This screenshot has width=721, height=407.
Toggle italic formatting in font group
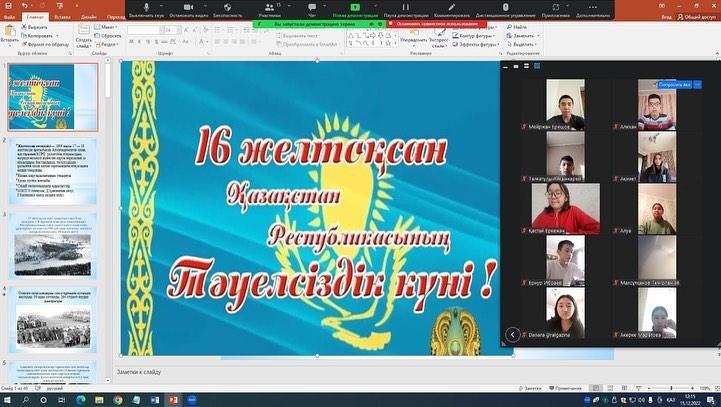[140, 42]
